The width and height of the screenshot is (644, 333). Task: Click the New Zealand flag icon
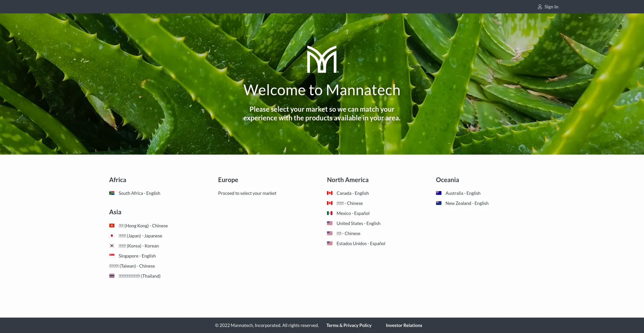tap(439, 203)
